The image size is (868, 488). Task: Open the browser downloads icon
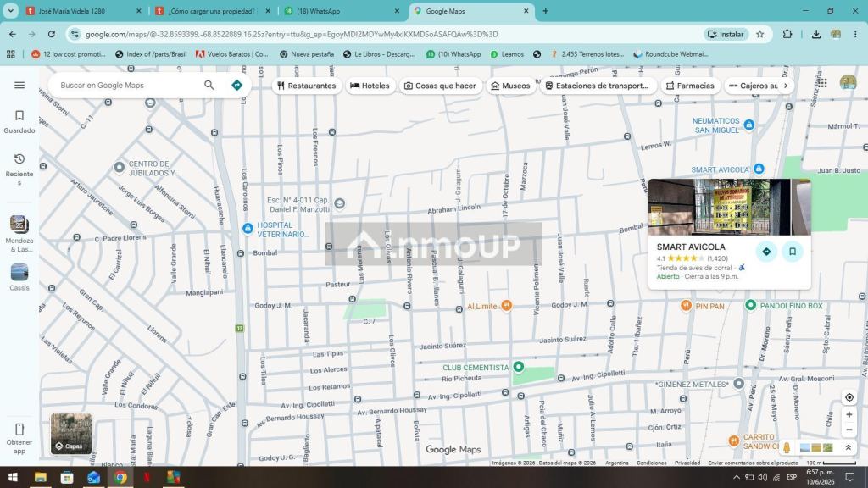816,34
